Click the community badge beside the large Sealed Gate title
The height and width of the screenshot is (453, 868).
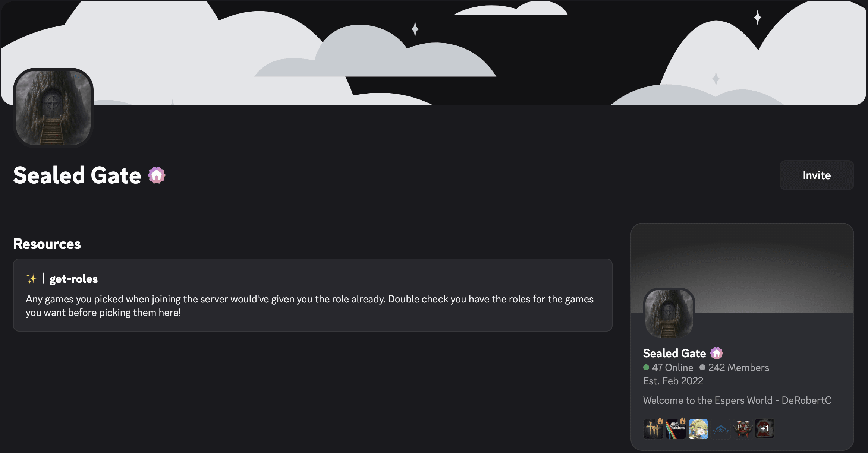[x=157, y=175]
